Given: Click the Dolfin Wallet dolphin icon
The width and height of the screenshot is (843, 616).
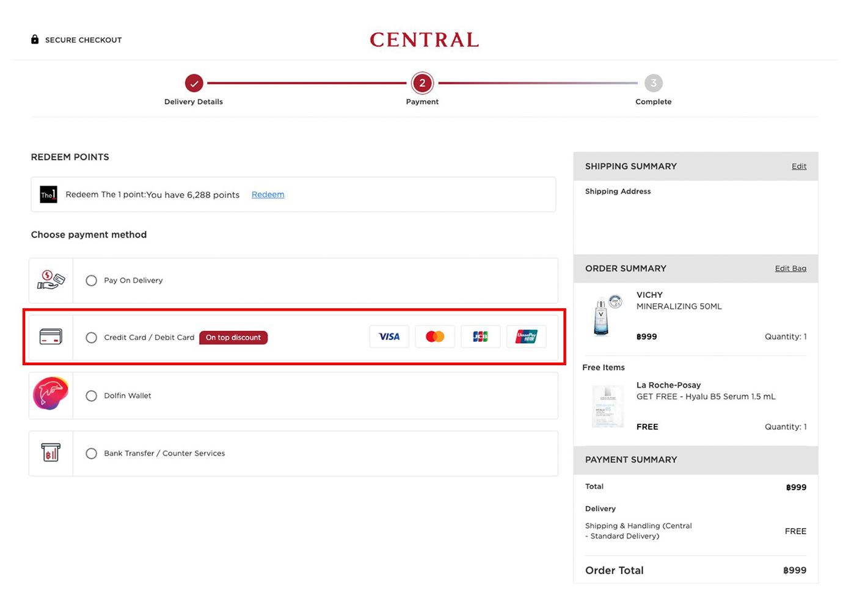Looking at the screenshot, I should point(51,394).
